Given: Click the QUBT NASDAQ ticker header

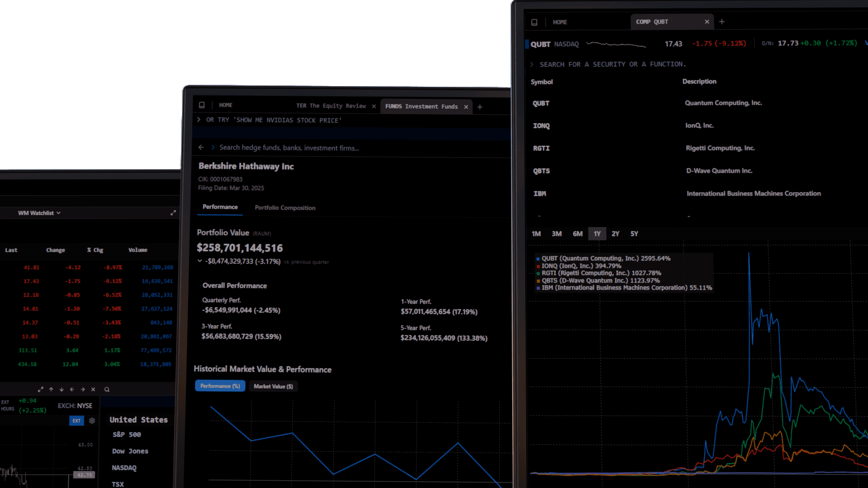Looking at the screenshot, I should click(555, 44).
